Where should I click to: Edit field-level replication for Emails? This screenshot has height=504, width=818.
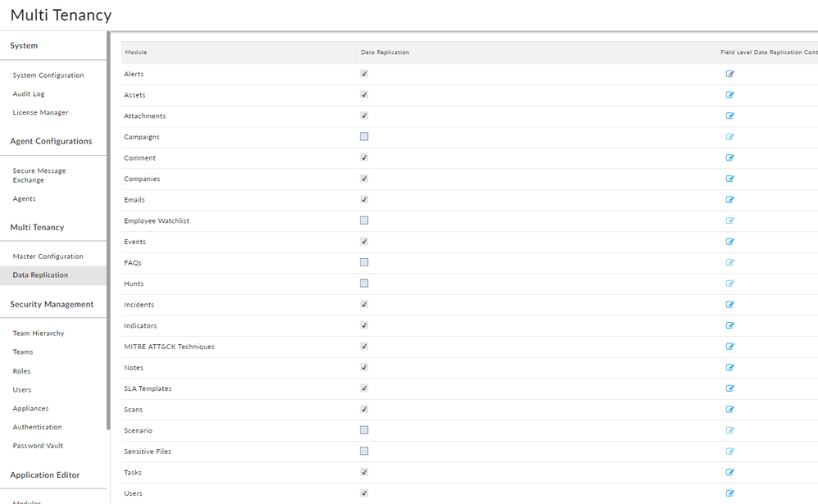coord(729,200)
